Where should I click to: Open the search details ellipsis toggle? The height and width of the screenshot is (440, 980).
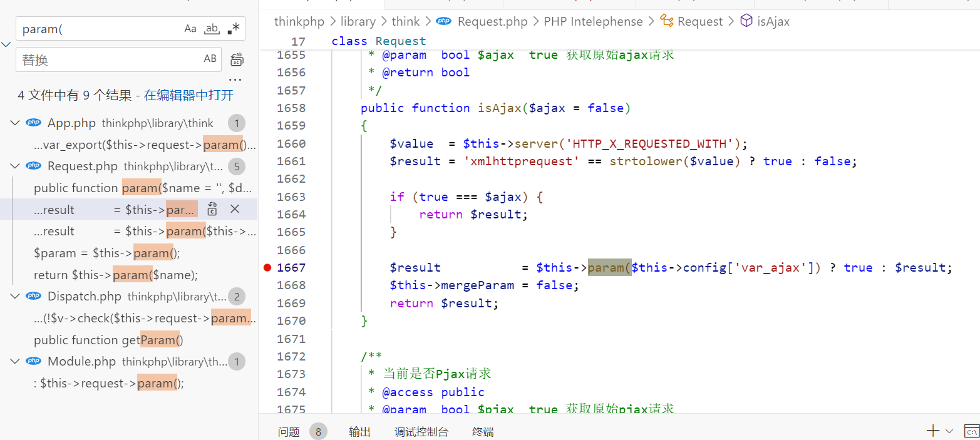(235, 80)
